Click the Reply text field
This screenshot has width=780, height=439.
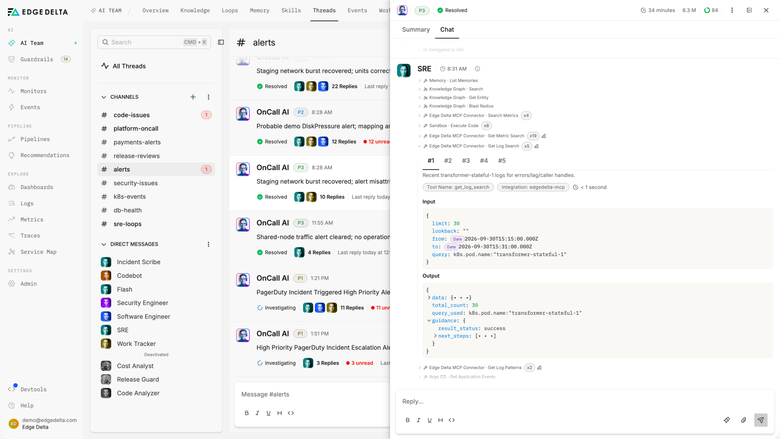pyautogui.click(x=585, y=402)
